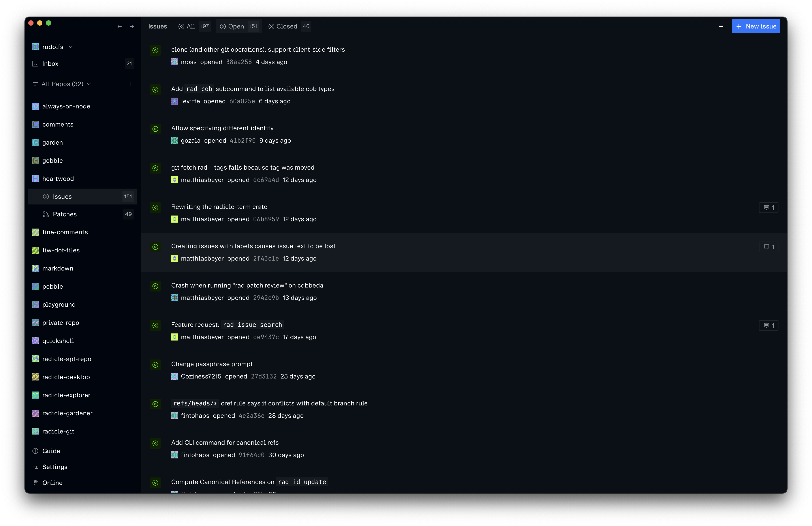
Task: Open Settings from the sidebar
Action: point(55,467)
